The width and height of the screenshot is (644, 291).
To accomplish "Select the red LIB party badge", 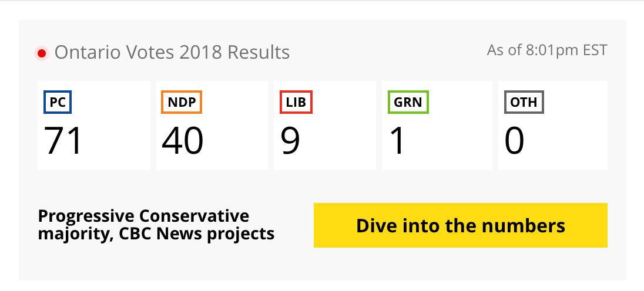I will pyautogui.click(x=296, y=102).
